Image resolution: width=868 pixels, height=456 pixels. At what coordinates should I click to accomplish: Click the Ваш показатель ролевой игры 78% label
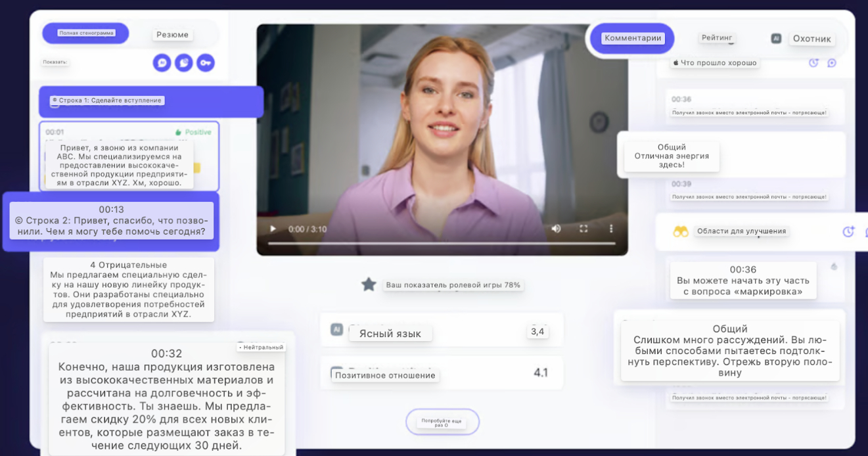pyautogui.click(x=453, y=285)
